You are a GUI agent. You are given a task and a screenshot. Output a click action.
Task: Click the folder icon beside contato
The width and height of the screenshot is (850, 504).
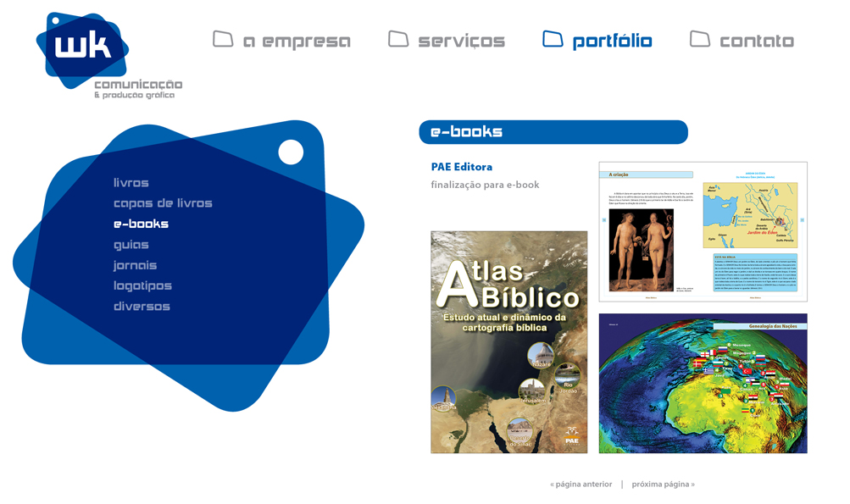pos(700,39)
